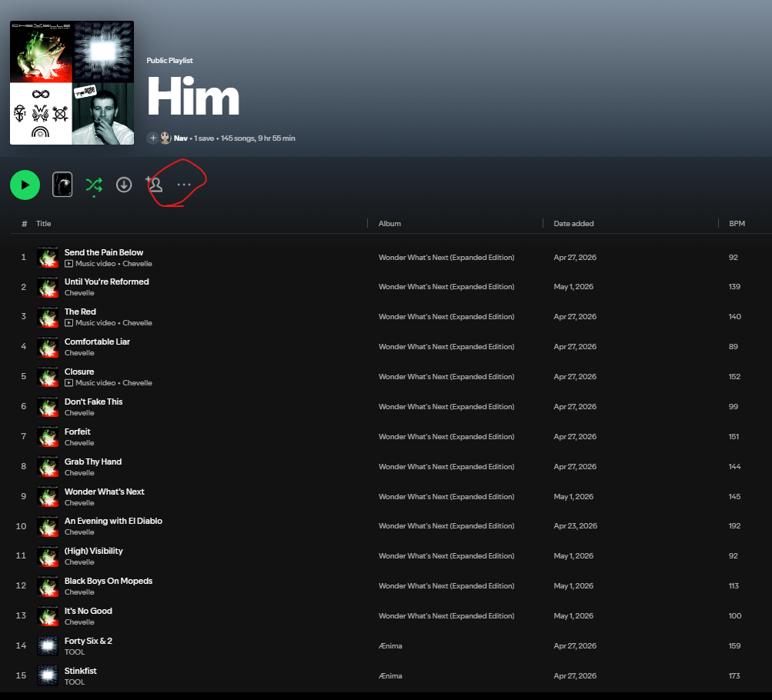Select the Send the Pain Below track
The width and height of the screenshot is (772, 700).
[104, 252]
